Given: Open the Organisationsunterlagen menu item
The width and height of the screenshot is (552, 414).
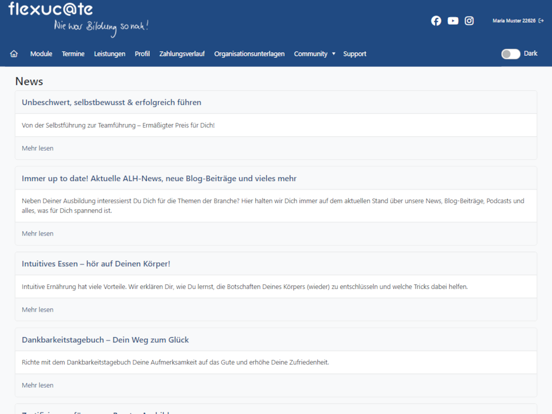Looking at the screenshot, I should point(249,54).
